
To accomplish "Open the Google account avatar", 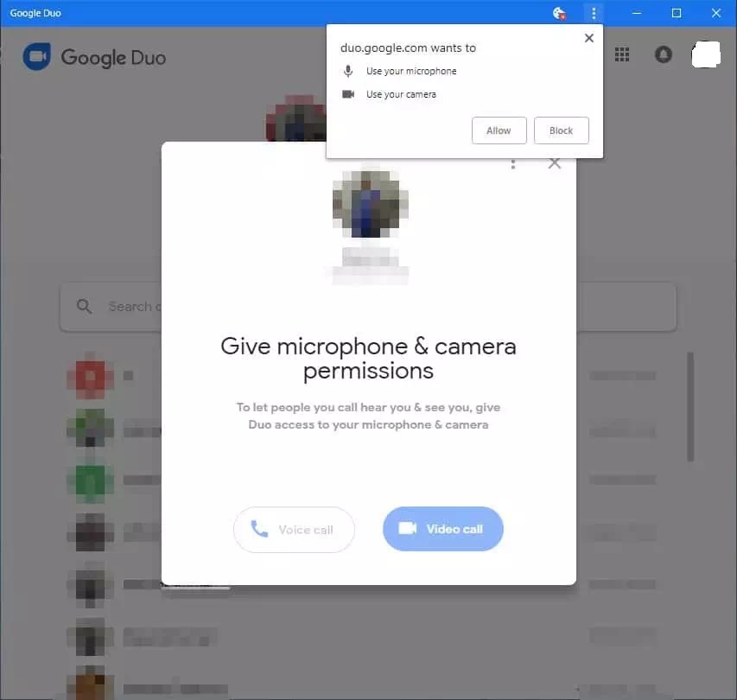I will 706,54.
